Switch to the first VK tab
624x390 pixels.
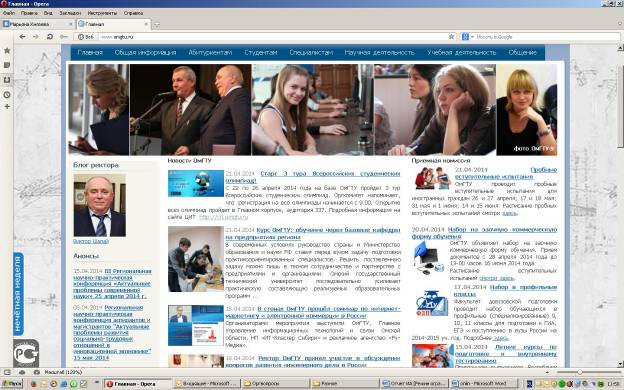[38, 24]
